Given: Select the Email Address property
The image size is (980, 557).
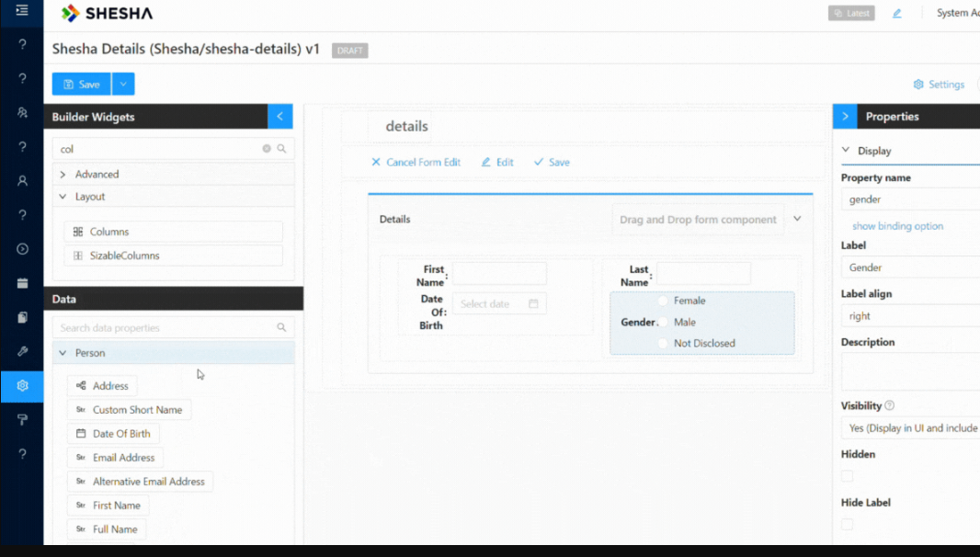Looking at the screenshot, I should [x=115, y=458].
